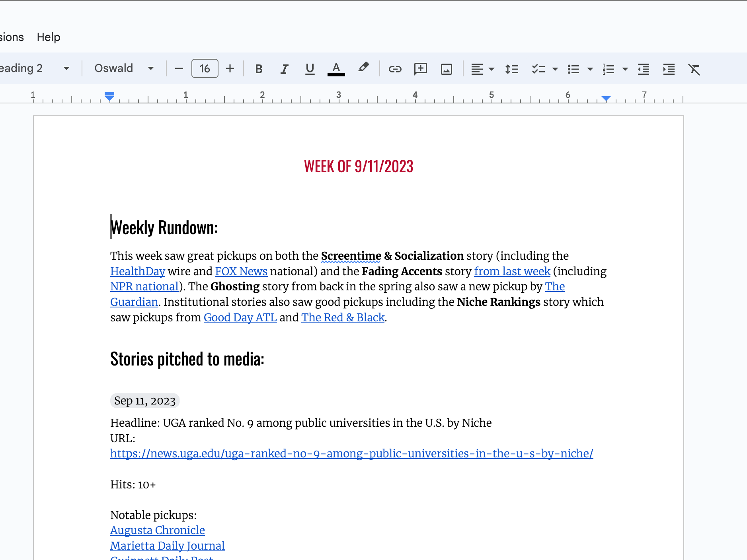Open the Good Day ATL link
This screenshot has height=560, width=747.
240,317
